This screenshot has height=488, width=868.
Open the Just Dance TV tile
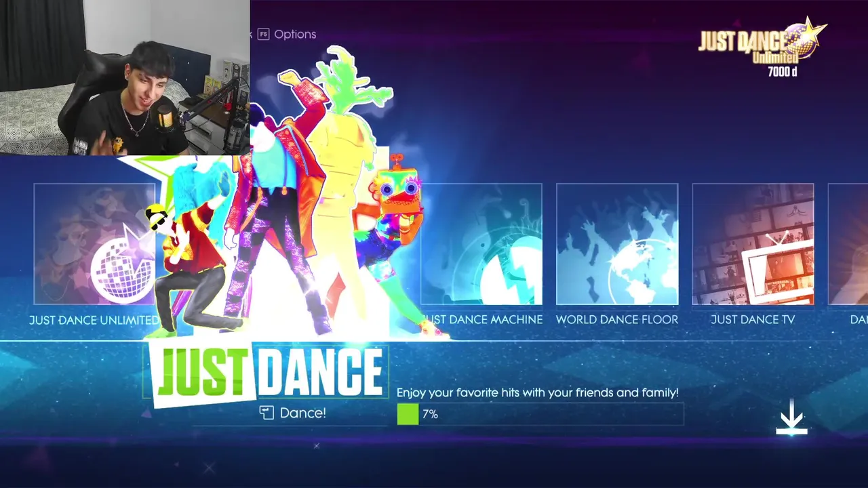(753, 244)
